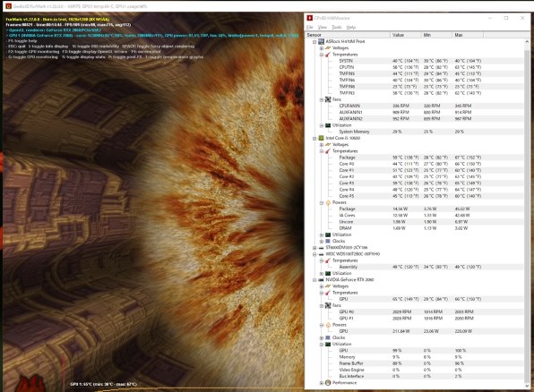534x392 pixels.
Task: Select the SYSTIN temperature row
Action: coord(415,61)
